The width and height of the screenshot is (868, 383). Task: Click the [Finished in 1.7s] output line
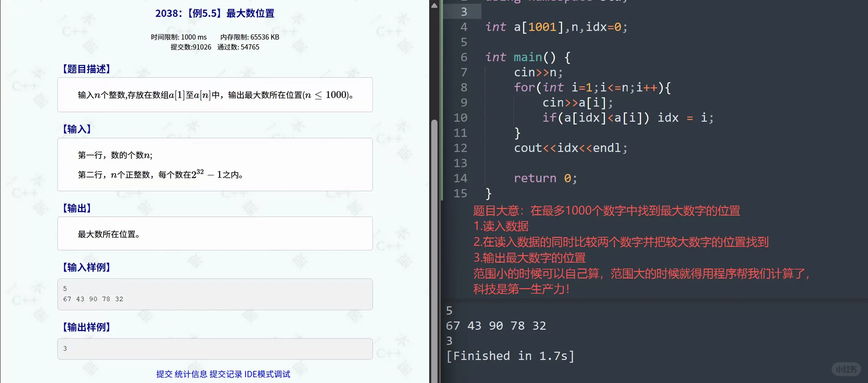511,356
